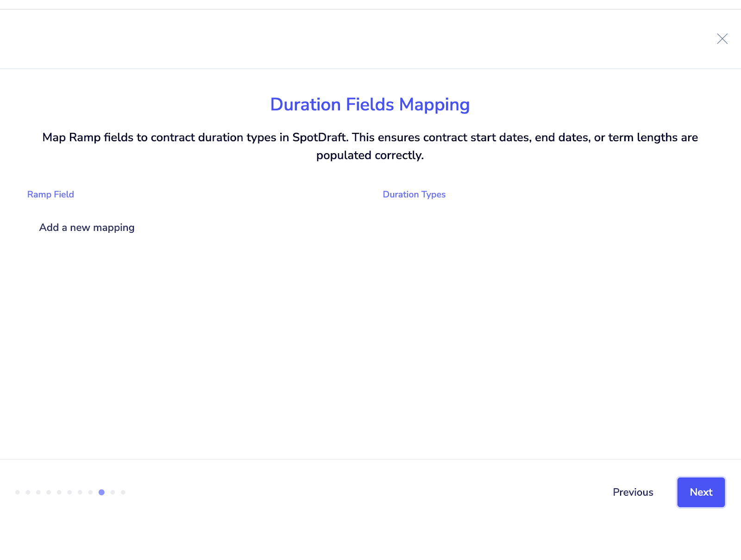Return to the Previous step

[633, 492]
